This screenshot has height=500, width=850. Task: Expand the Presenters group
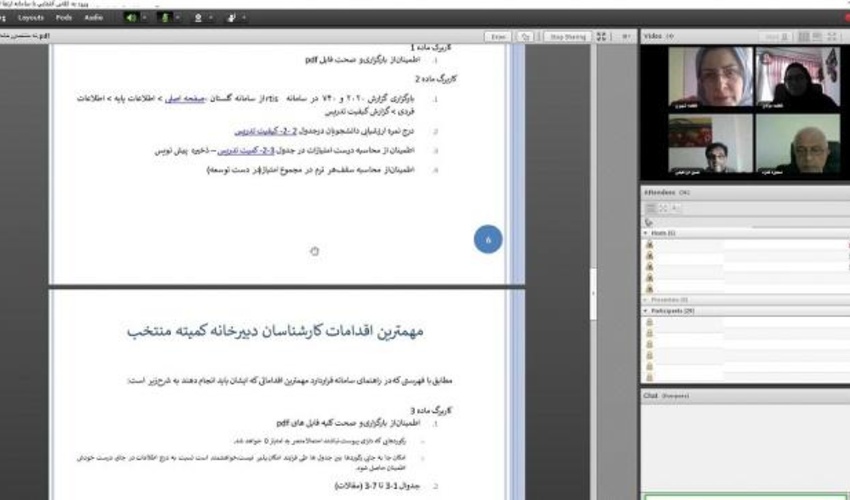coord(646,300)
